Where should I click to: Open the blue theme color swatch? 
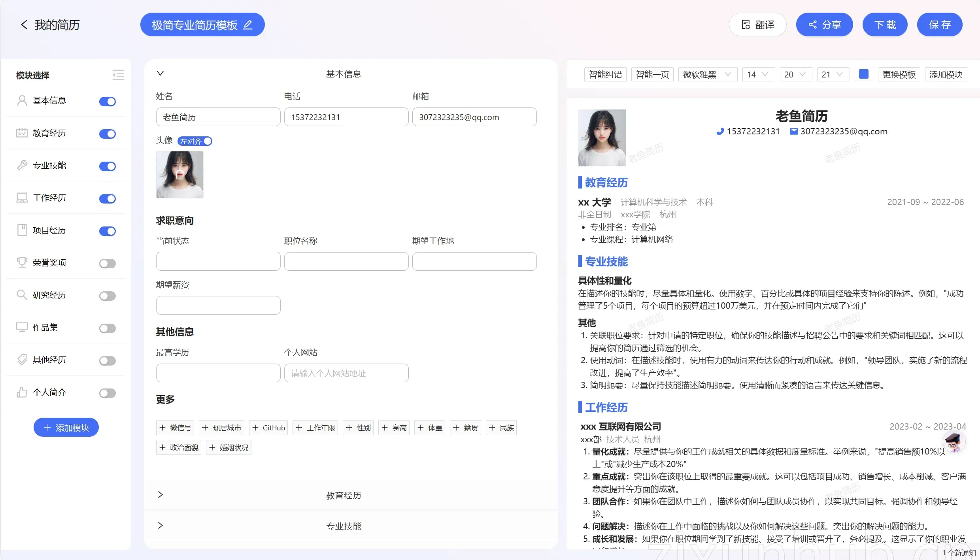(x=864, y=74)
